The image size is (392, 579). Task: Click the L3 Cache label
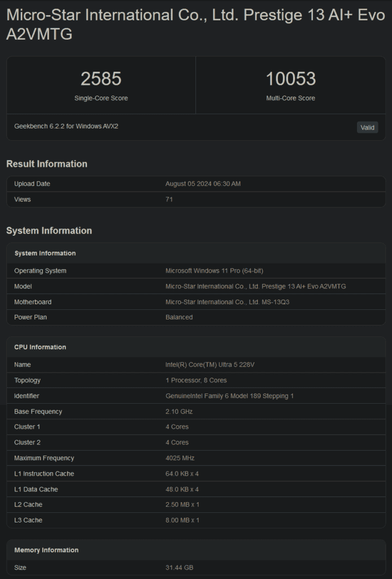click(28, 520)
